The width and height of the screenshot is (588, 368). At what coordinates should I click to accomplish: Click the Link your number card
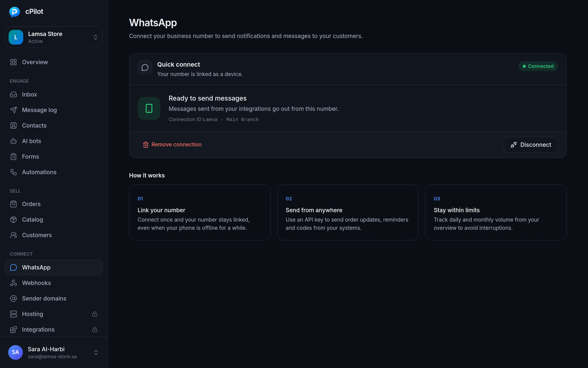click(x=200, y=212)
